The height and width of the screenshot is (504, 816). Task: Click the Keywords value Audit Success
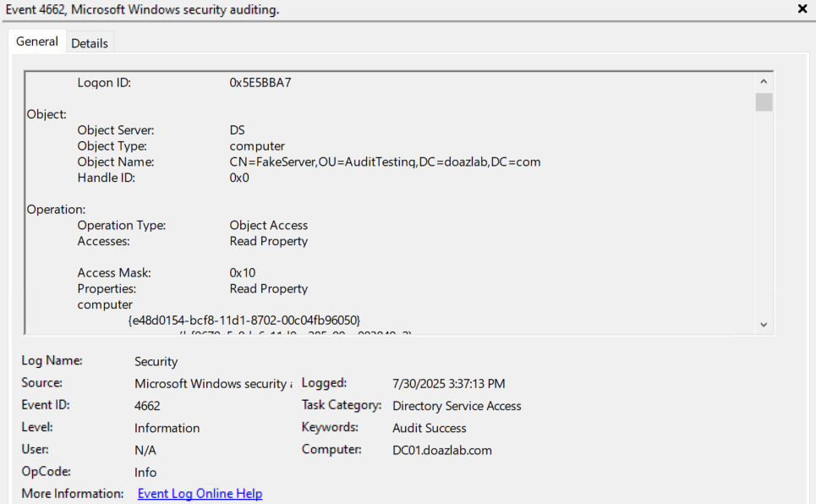coord(430,428)
